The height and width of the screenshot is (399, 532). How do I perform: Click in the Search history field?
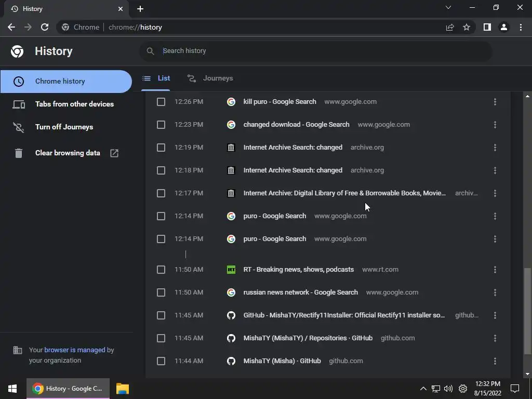315,51
